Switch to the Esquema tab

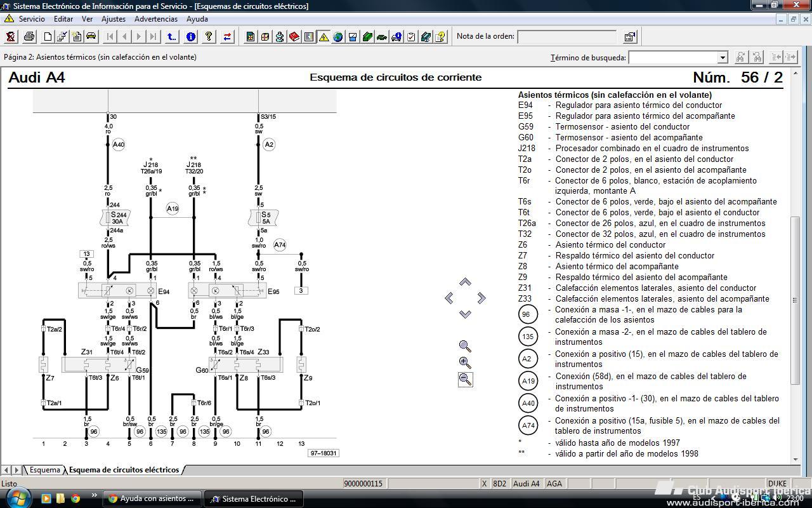(x=44, y=470)
